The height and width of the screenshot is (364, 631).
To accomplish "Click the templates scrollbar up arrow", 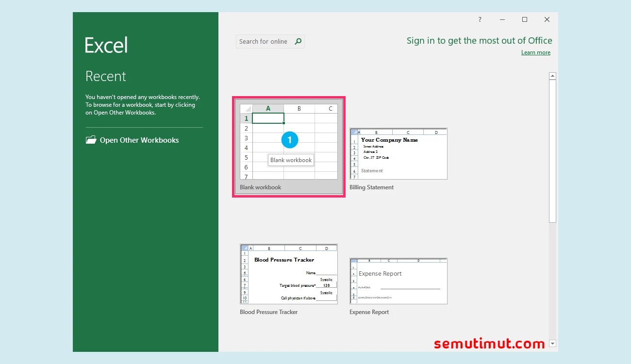I will point(552,76).
